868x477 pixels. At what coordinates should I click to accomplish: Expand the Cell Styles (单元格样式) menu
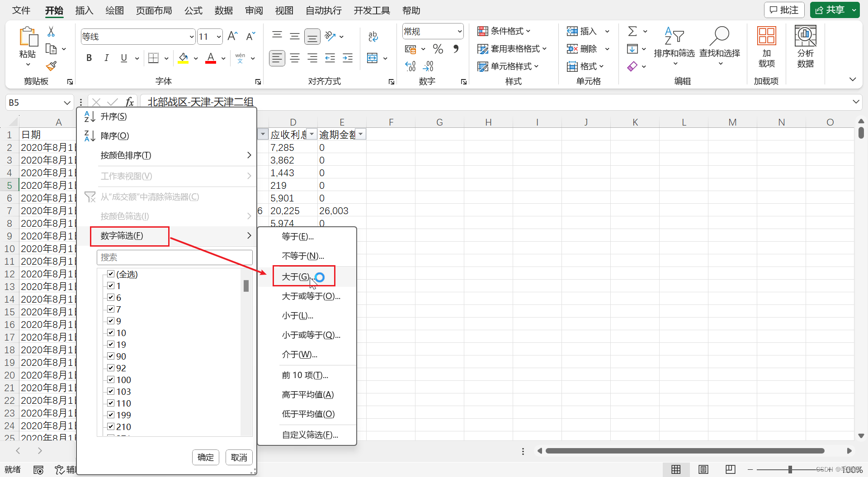coord(508,66)
